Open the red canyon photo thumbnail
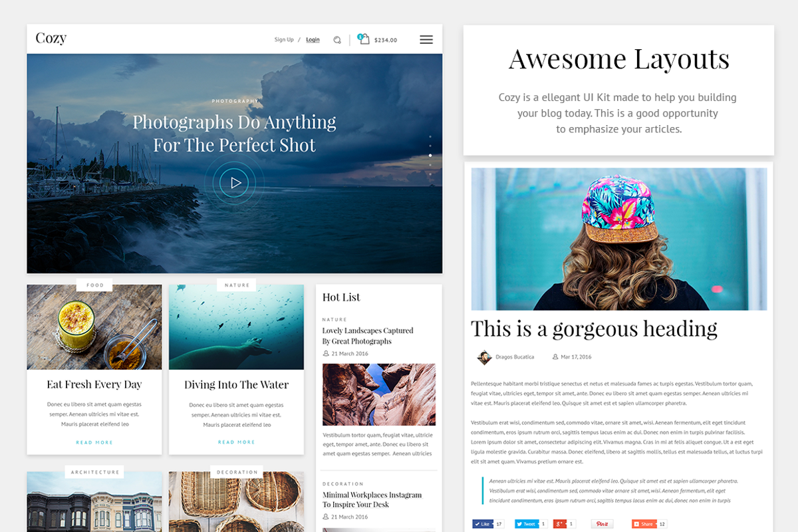This screenshot has height=532, width=798. click(x=379, y=394)
